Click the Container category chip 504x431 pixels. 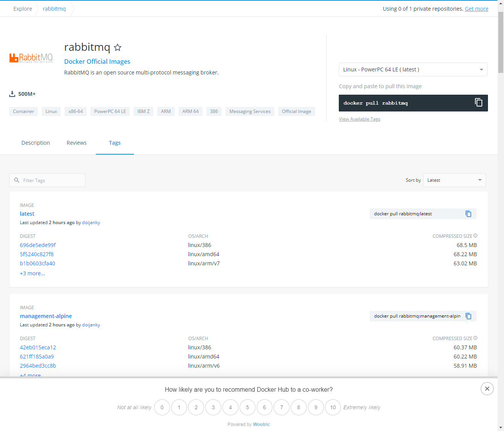click(x=23, y=111)
